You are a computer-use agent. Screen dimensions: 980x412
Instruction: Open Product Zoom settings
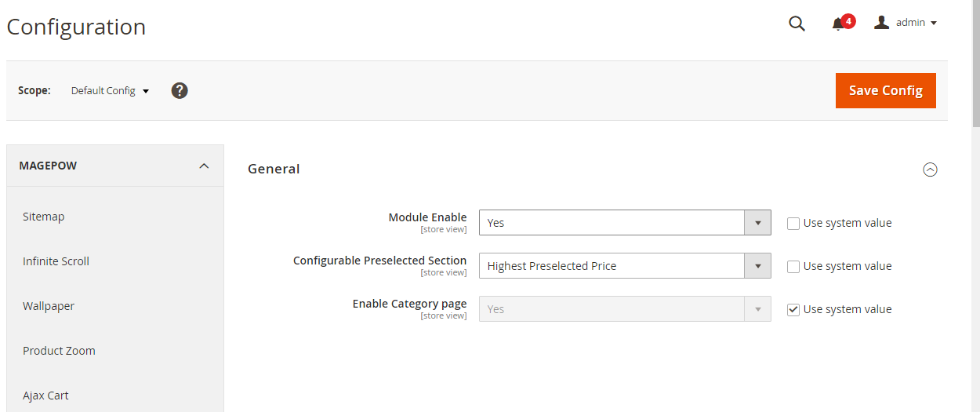pos(59,351)
